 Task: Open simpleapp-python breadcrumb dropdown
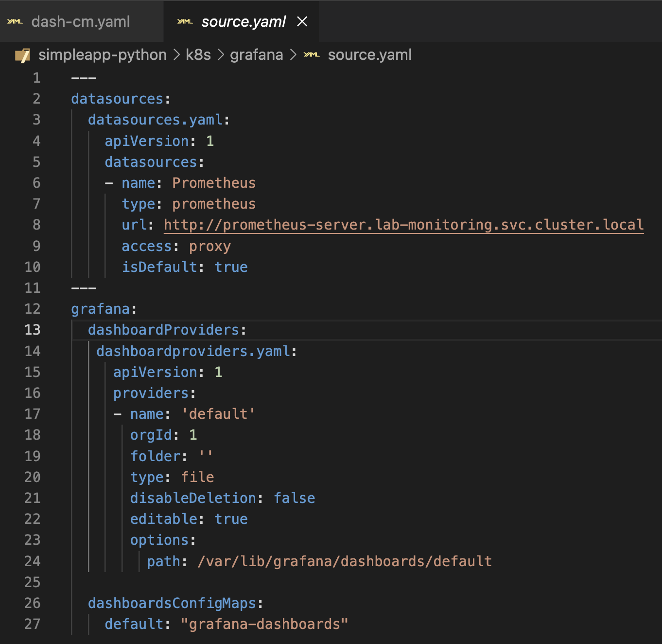103,55
